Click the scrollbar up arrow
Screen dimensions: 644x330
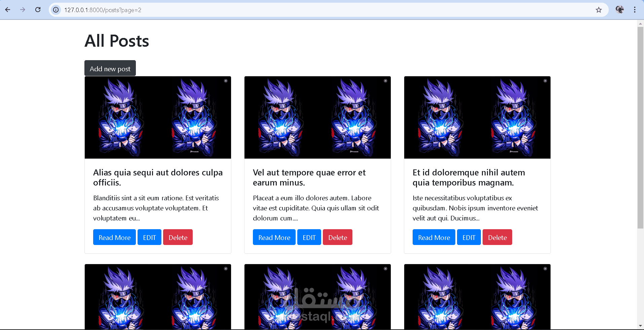[640, 24]
